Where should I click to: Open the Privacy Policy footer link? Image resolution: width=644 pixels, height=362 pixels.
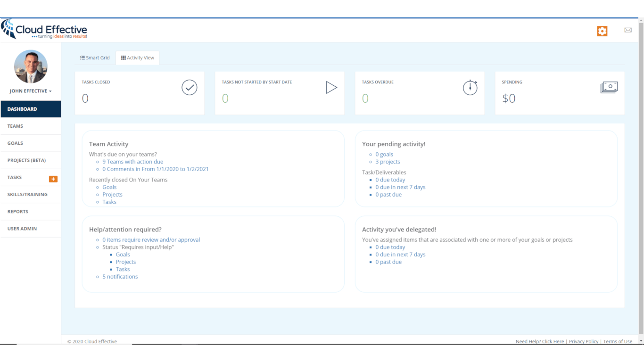[584, 341]
